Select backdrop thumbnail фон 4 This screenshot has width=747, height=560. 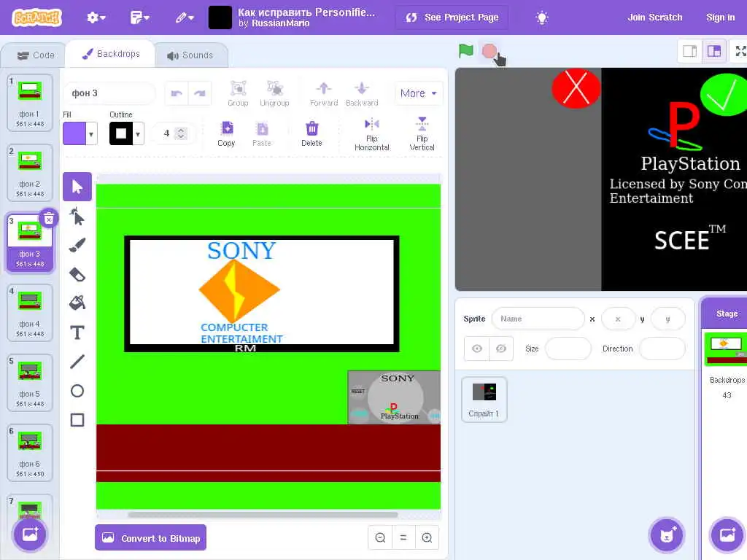29,312
